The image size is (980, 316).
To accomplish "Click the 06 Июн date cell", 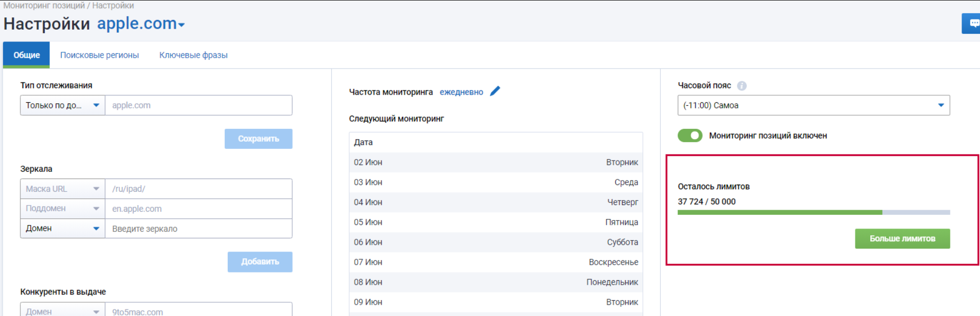I will pyautogui.click(x=368, y=242).
